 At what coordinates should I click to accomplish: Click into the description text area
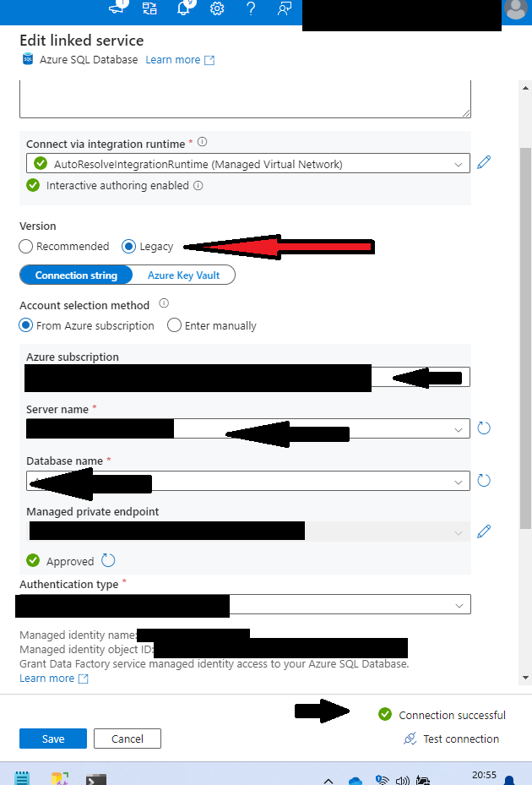pos(245,99)
